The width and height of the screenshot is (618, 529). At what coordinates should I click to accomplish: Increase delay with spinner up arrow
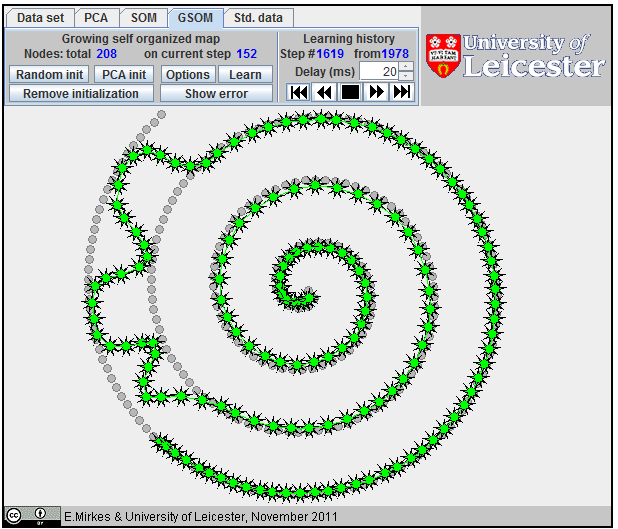pos(405,67)
